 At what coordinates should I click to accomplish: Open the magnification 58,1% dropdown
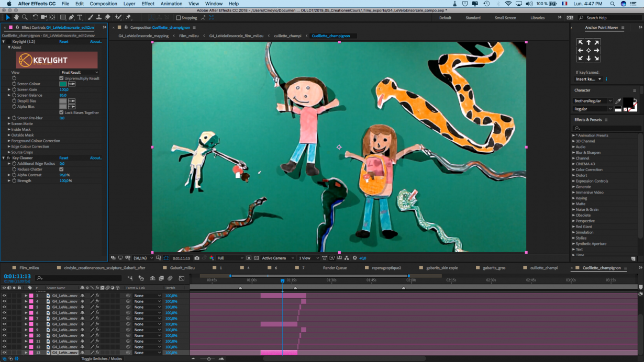click(143, 258)
